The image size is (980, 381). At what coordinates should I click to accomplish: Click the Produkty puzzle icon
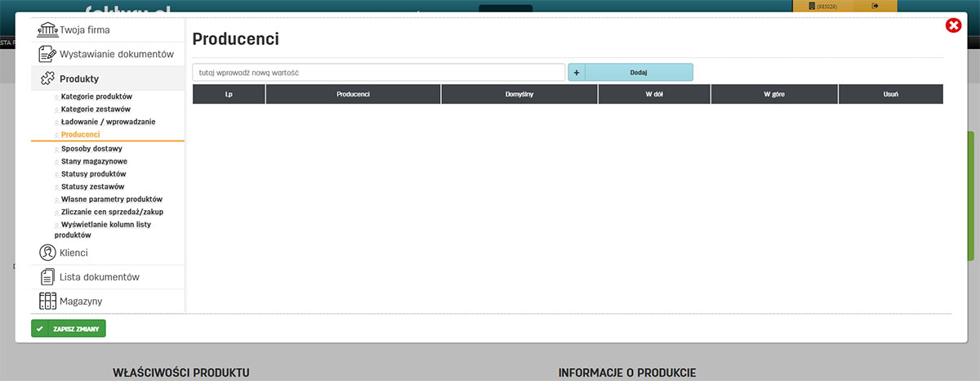point(47,78)
